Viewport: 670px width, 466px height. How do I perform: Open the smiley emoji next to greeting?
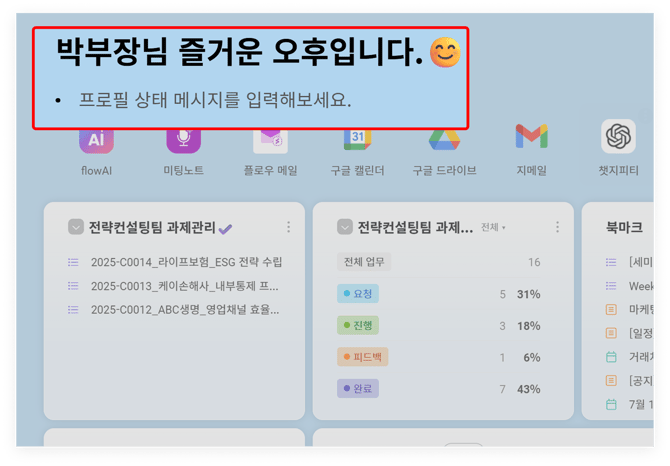tap(445, 53)
